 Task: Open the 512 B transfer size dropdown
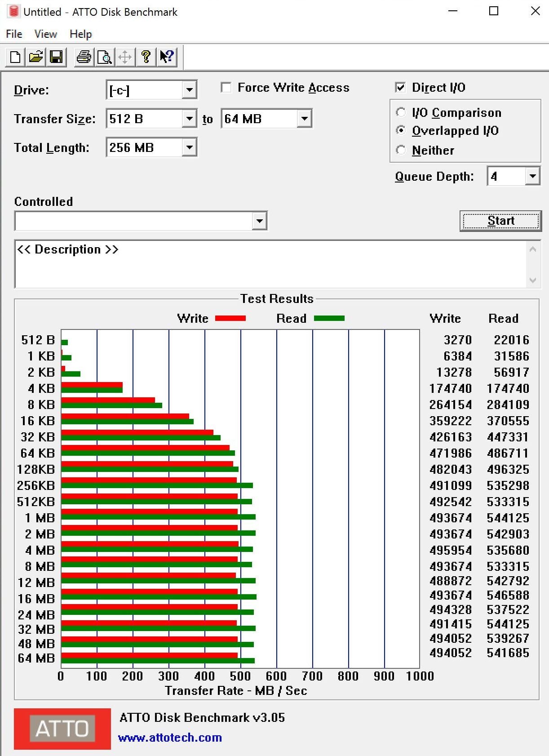[190, 119]
